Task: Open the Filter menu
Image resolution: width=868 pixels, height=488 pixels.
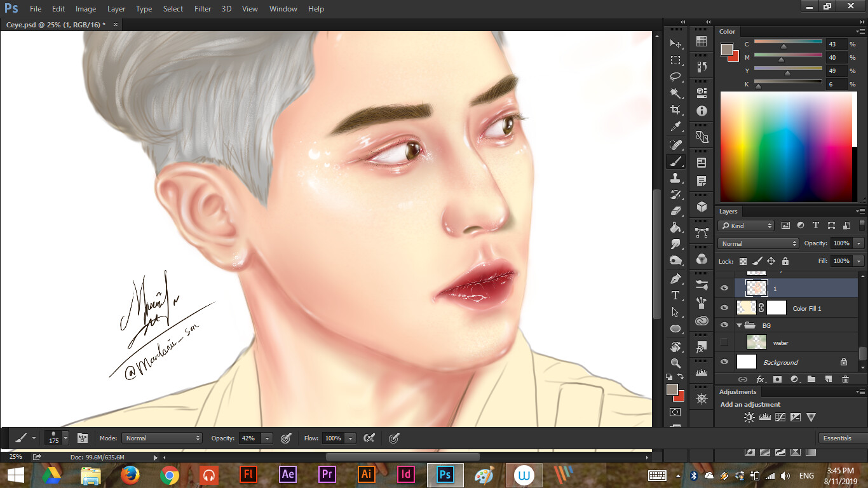Action: coord(203,9)
